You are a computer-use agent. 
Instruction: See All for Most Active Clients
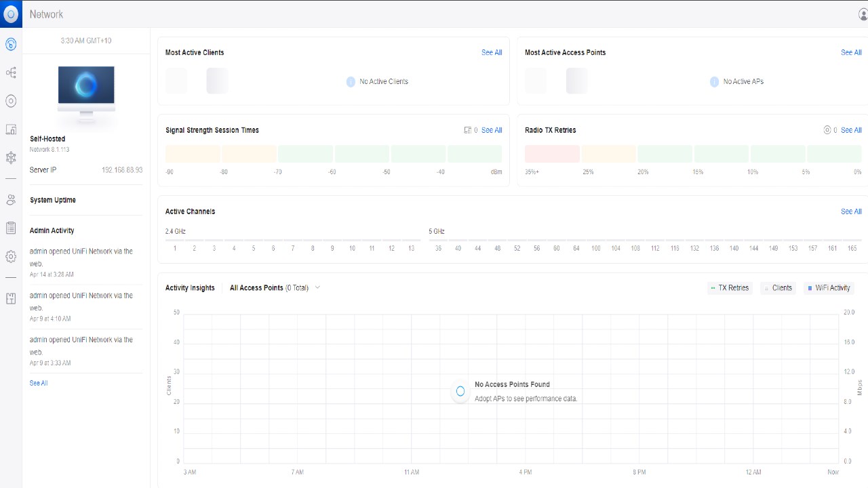[x=492, y=52]
